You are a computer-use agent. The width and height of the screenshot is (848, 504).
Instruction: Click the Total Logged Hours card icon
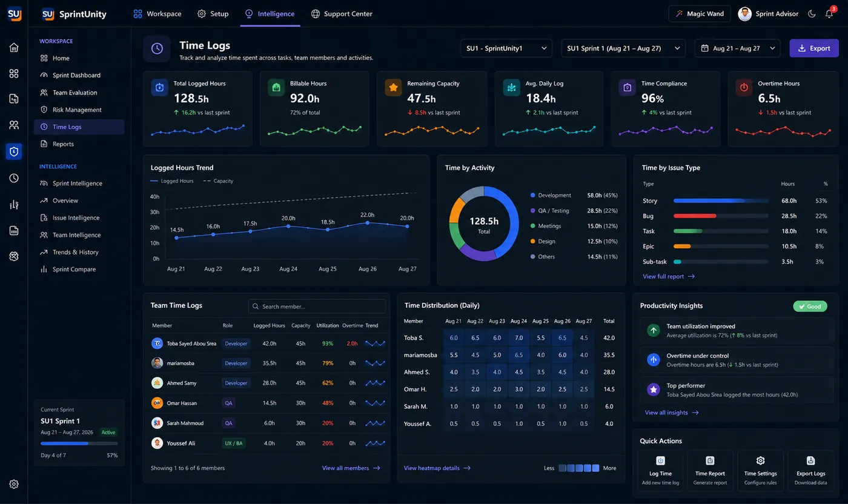(159, 88)
